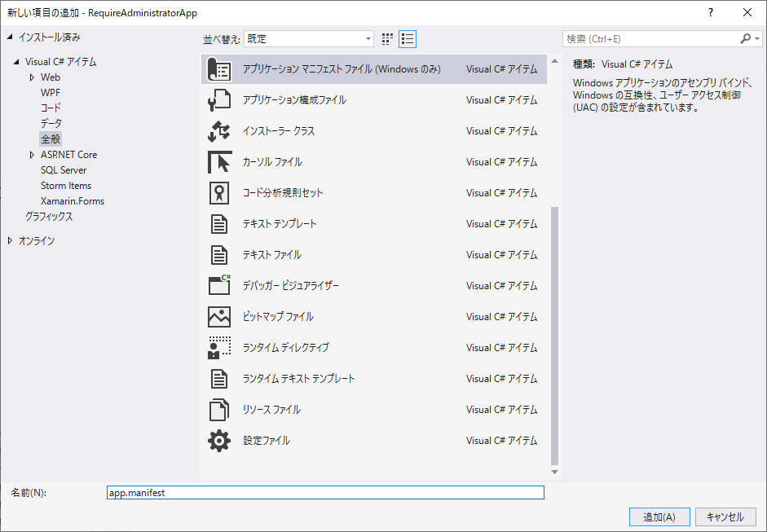The image size is (767, 532).
Task: Choose the Installer Class icon
Action: 219,131
